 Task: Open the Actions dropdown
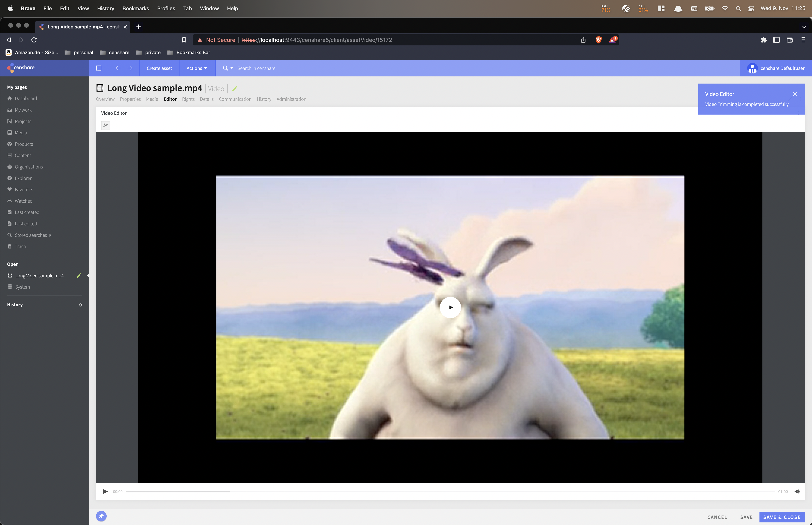[x=197, y=68]
